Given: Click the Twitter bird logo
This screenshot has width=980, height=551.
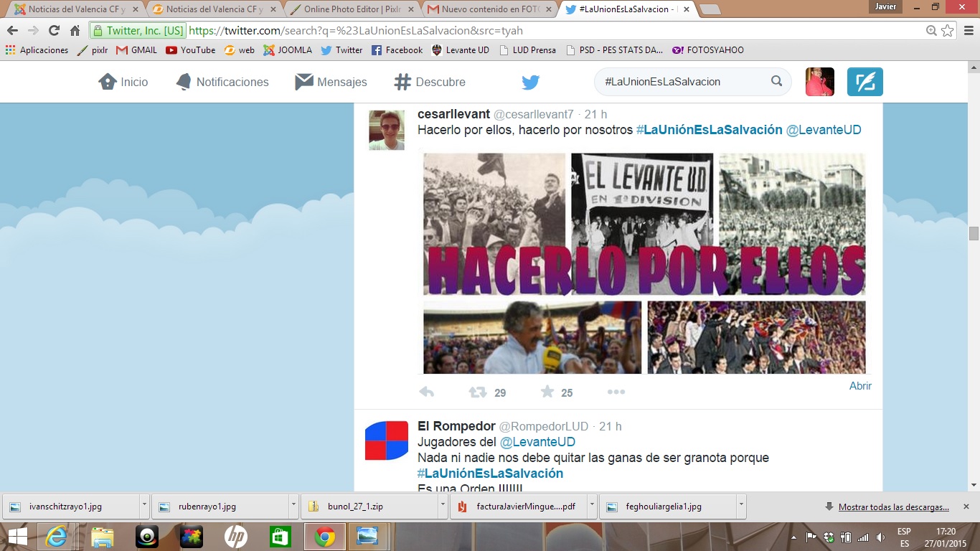Looking at the screenshot, I should tap(530, 82).
